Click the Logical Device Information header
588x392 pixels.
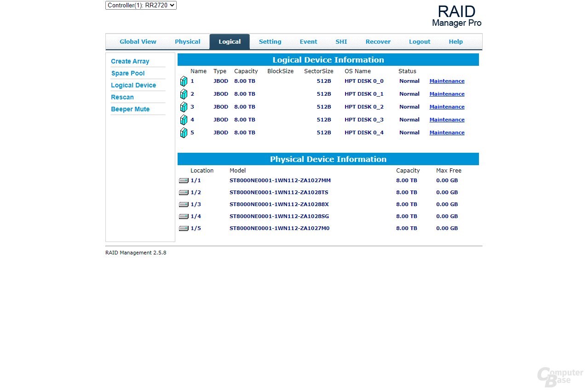coord(328,60)
